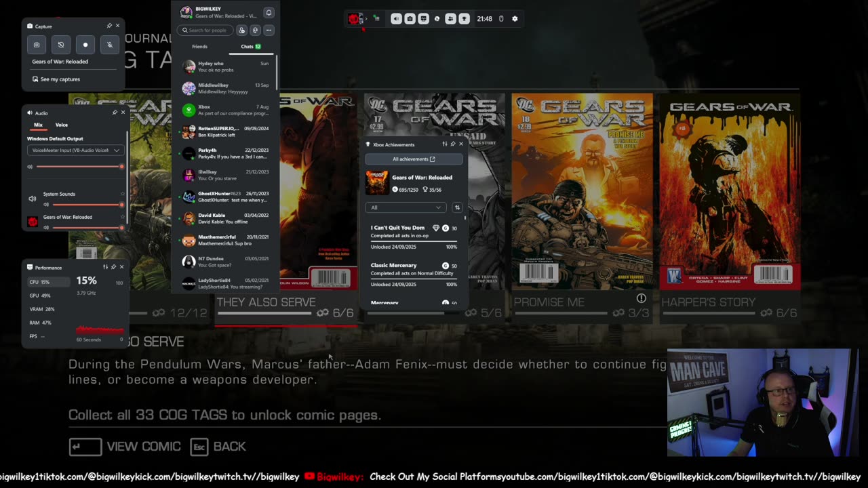This screenshot has width=868, height=488.
Task: Open chat with Maxthemercirful
Action: coord(225,240)
